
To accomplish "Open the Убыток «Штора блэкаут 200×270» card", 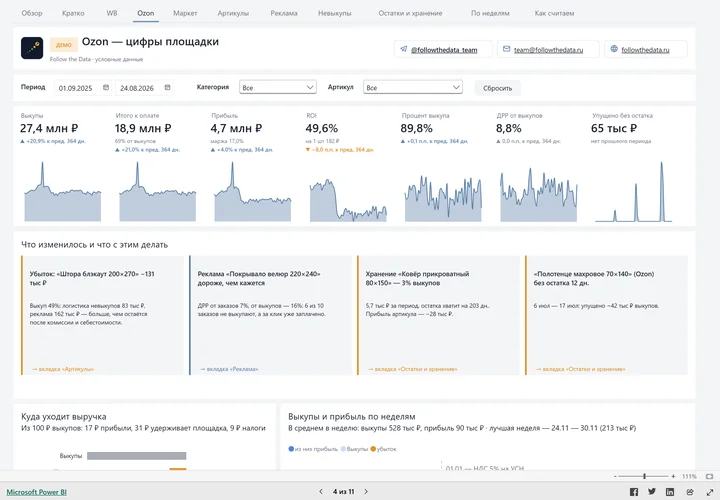I will point(102,315).
